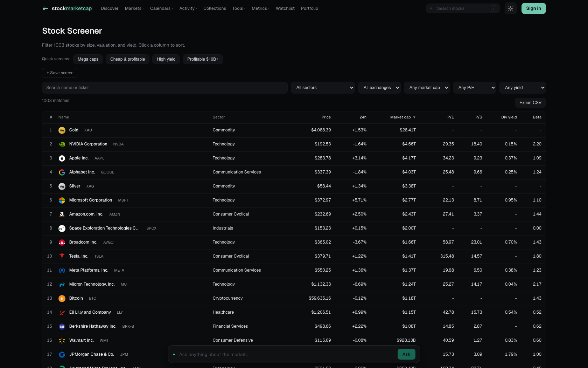Sort by Market cap column arrow

[414, 117]
